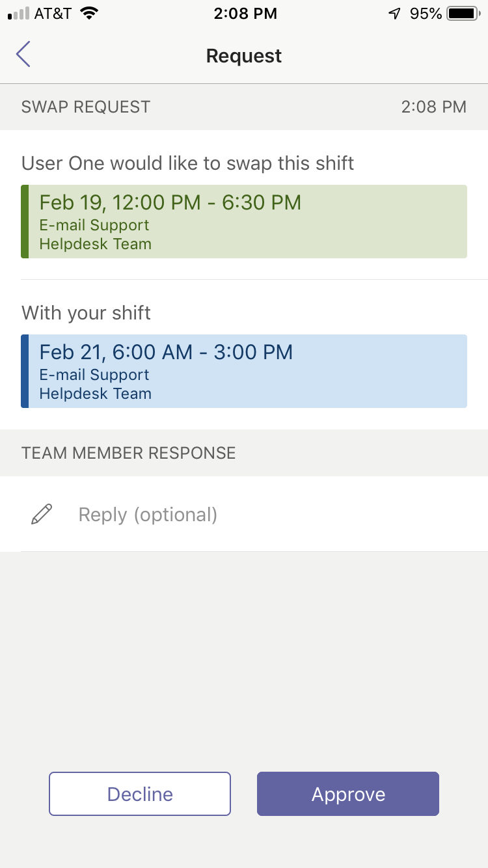The height and width of the screenshot is (868, 488).
Task: Tap the battery indicator icon
Action: [463, 14]
